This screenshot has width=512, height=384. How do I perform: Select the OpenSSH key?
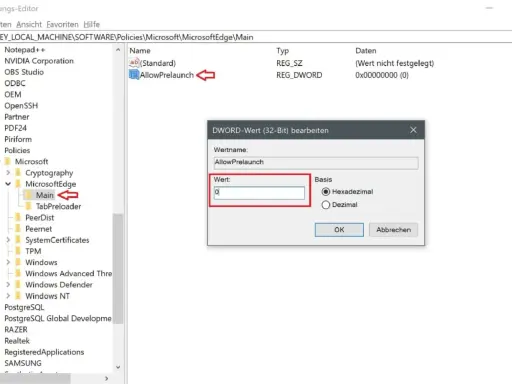coord(21,106)
